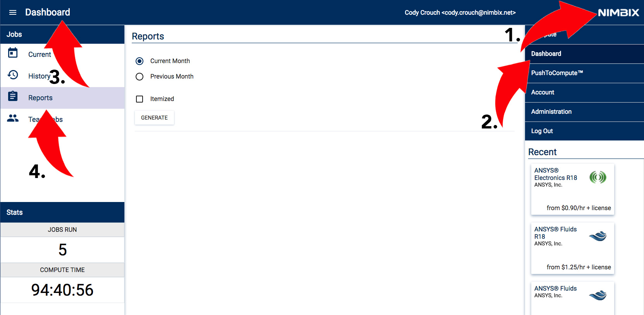This screenshot has height=315, width=644.
Task: Click the Current jobs calendar icon
Action: click(13, 53)
